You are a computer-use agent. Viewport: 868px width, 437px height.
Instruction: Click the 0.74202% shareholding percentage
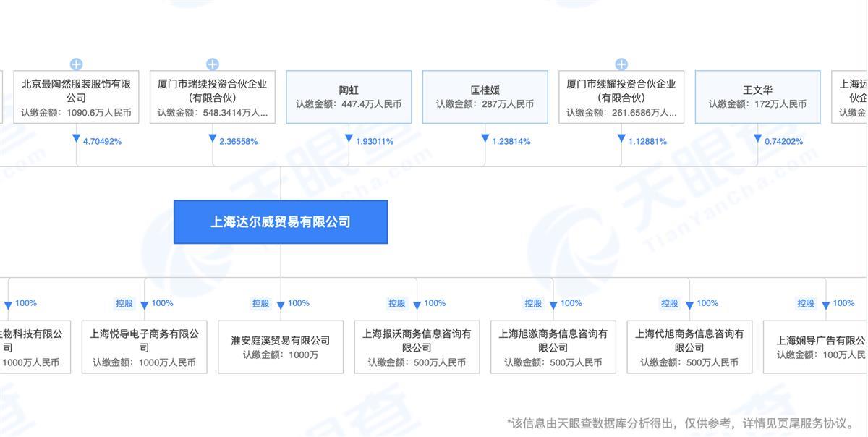click(x=784, y=141)
